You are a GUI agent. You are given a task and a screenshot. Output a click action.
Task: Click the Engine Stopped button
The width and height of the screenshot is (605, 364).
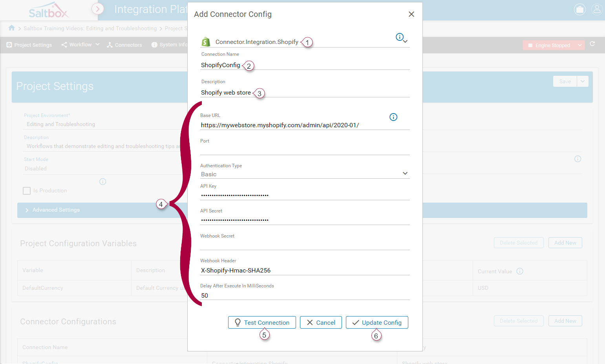549,45
